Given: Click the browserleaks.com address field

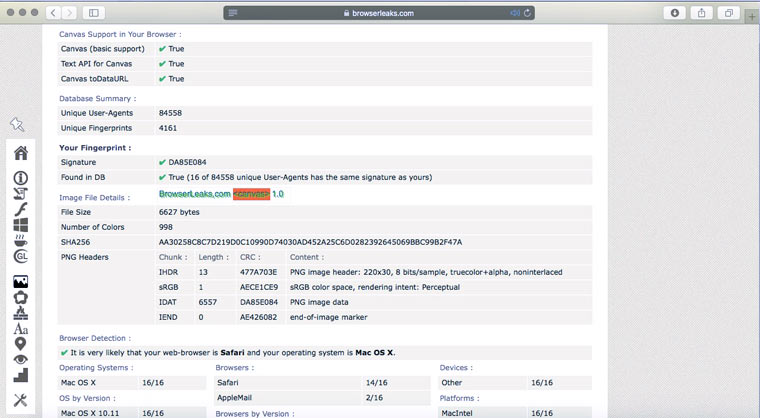Looking at the screenshot, I should click(380, 13).
